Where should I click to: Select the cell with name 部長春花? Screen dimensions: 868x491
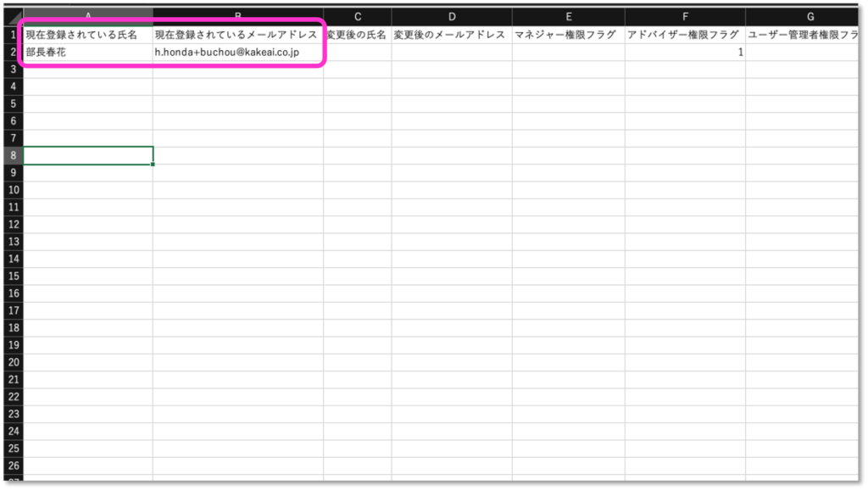point(88,52)
